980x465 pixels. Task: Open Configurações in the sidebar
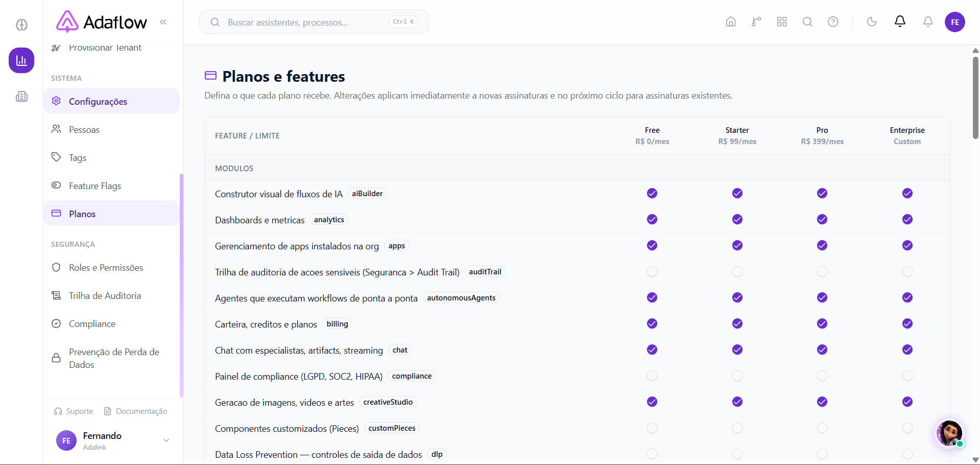111,101
